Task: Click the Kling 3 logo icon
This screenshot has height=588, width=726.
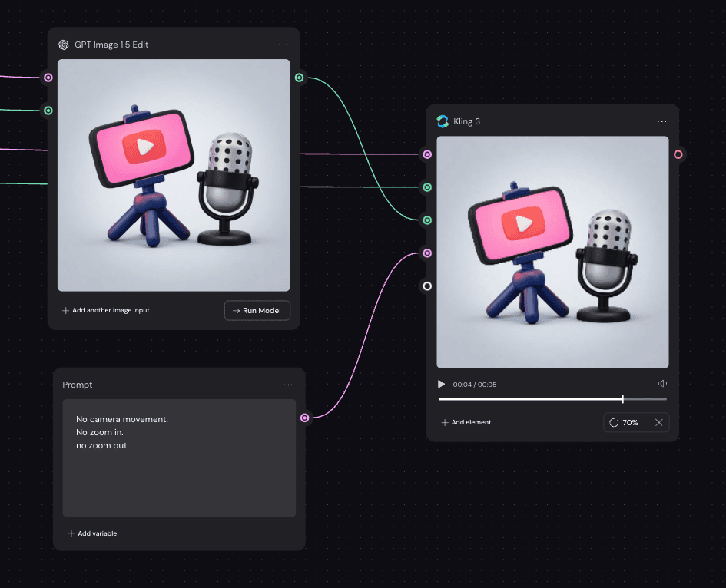Action: point(443,121)
